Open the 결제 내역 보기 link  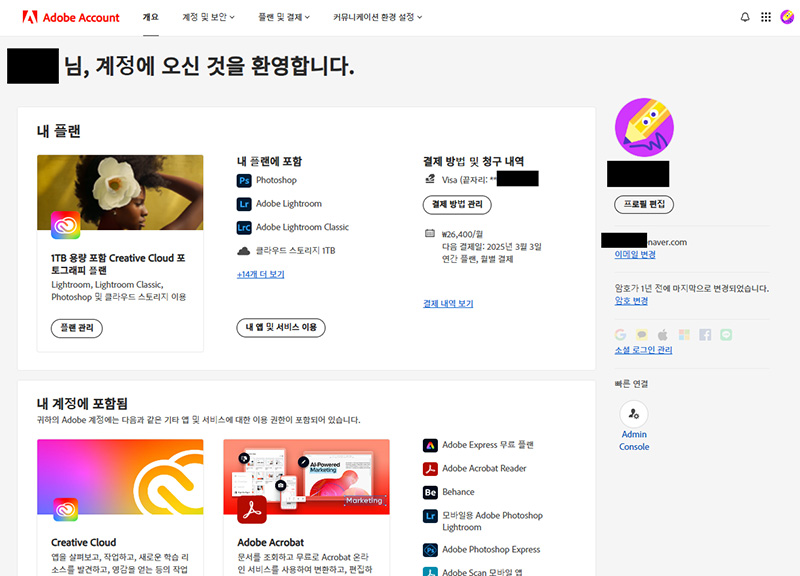[x=448, y=304]
